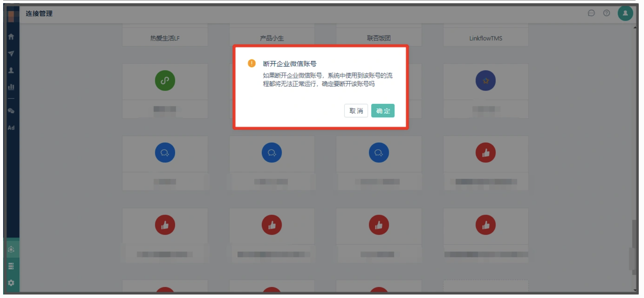
Task: Open the contacts person sidebar icon
Action: pyautogui.click(x=11, y=70)
